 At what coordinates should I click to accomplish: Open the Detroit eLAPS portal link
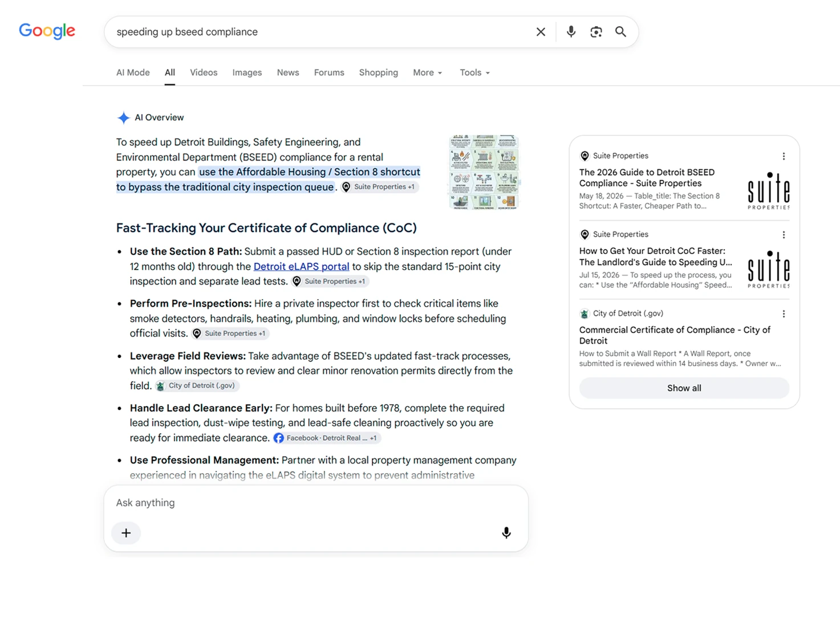click(301, 266)
